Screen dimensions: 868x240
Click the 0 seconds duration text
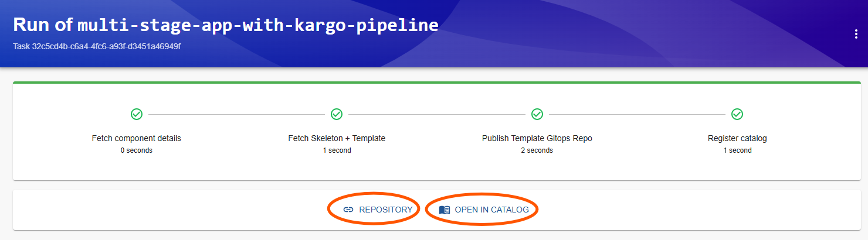point(137,150)
